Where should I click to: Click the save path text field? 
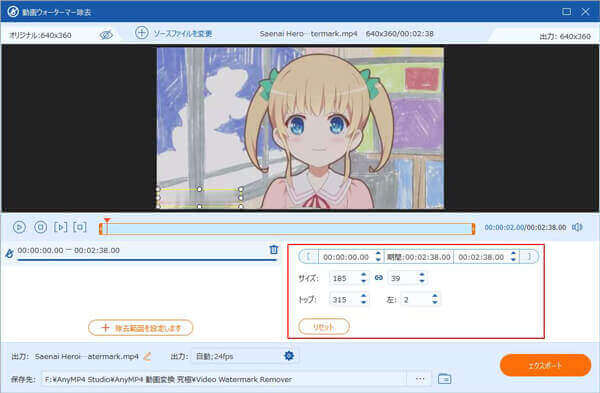(224, 380)
